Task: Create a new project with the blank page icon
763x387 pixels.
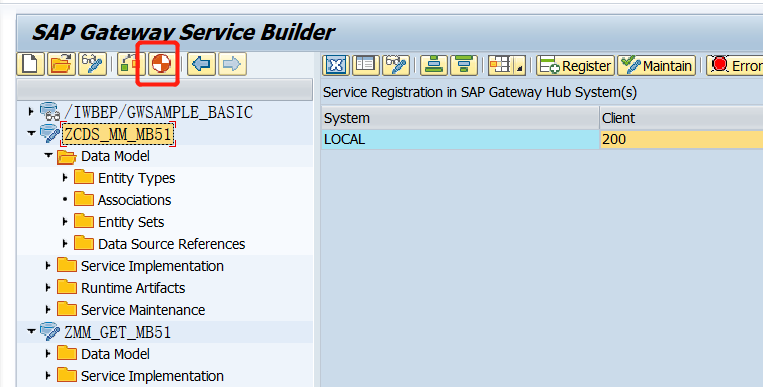Action: 30,64
